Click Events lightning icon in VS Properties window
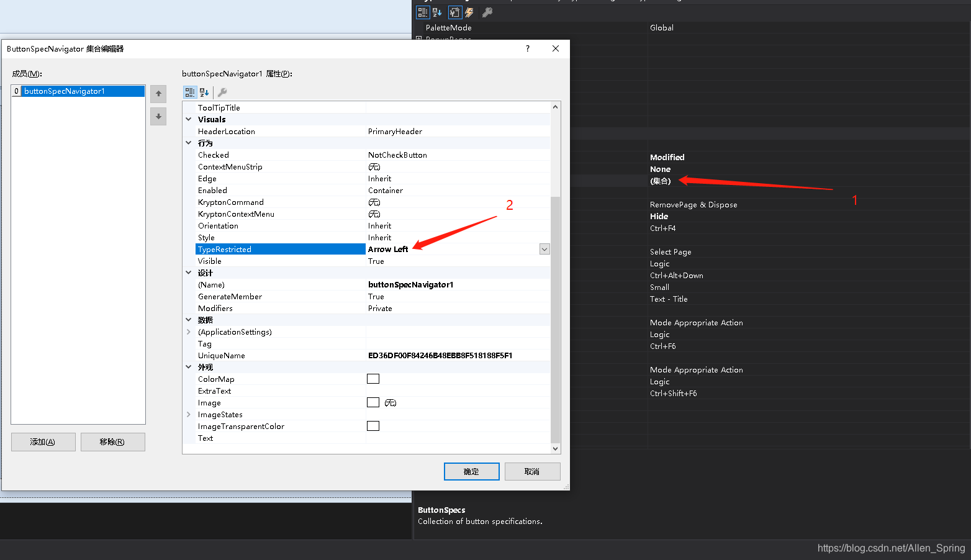This screenshot has width=971, height=560. click(469, 12)
